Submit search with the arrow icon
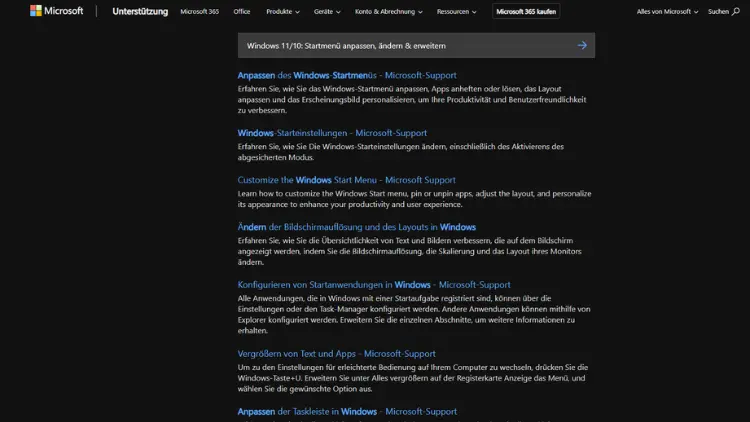 click(x=582, y=45)
